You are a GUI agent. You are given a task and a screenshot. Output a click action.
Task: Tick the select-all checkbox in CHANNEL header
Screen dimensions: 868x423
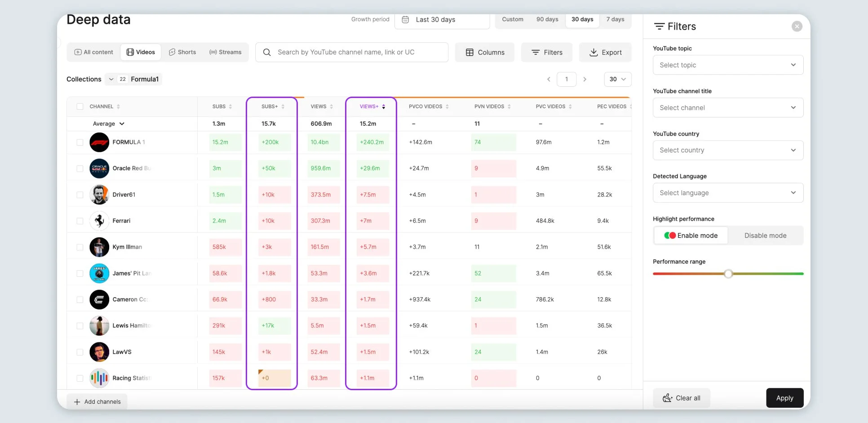80,107
